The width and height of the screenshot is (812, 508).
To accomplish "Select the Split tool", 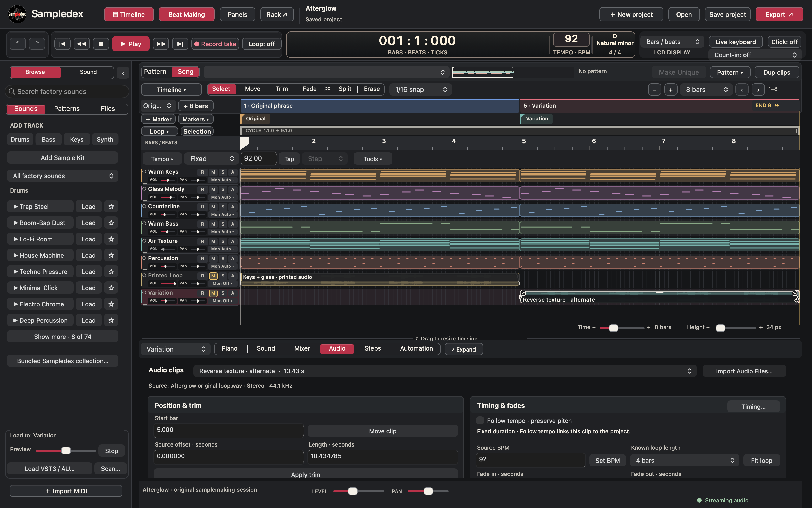I will point(345,89).
